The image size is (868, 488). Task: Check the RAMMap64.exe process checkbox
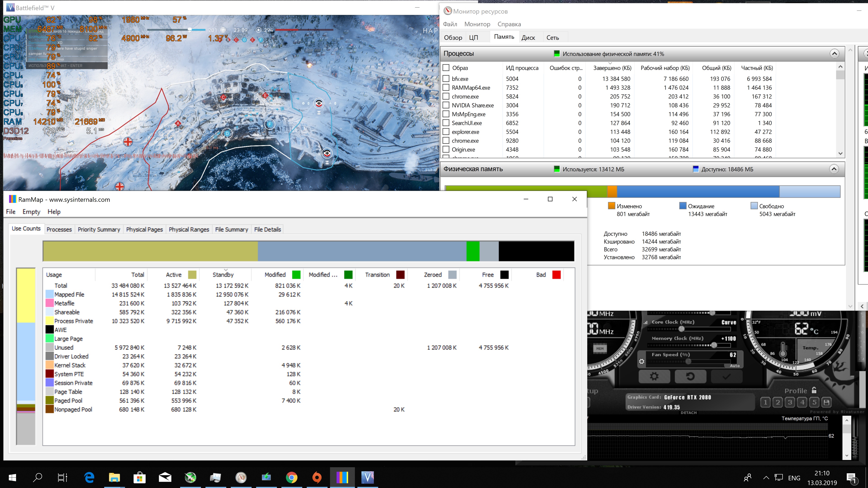click(x=446, y=88)
